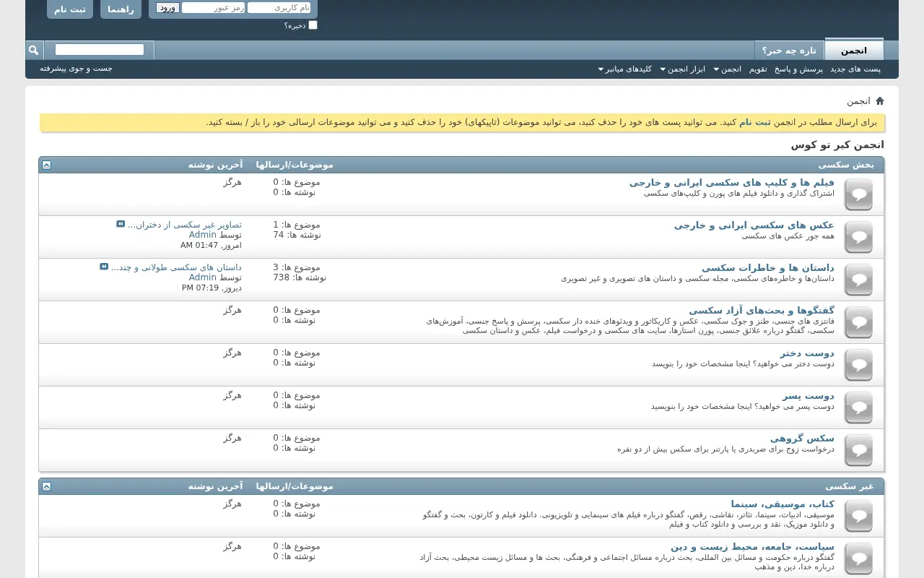Expand the ابزار انجمن dropdown menu
This screenshot has width=924, height=578.
(682, 69)
